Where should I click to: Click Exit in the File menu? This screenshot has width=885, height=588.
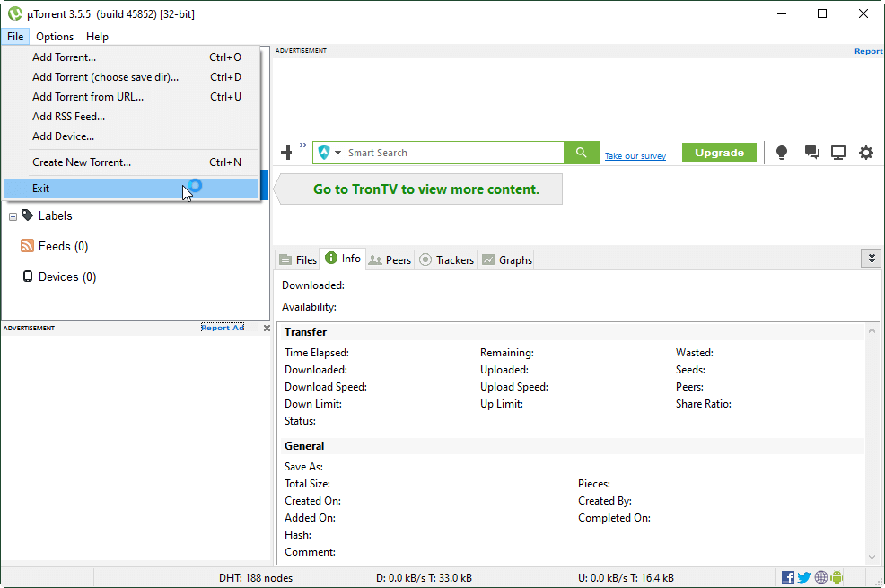[131, 189]
